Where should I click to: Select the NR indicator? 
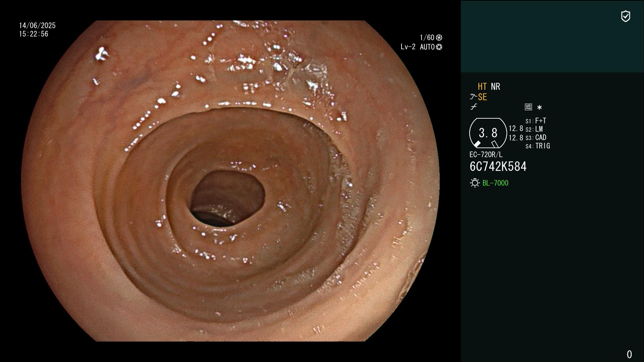[495, 87]
